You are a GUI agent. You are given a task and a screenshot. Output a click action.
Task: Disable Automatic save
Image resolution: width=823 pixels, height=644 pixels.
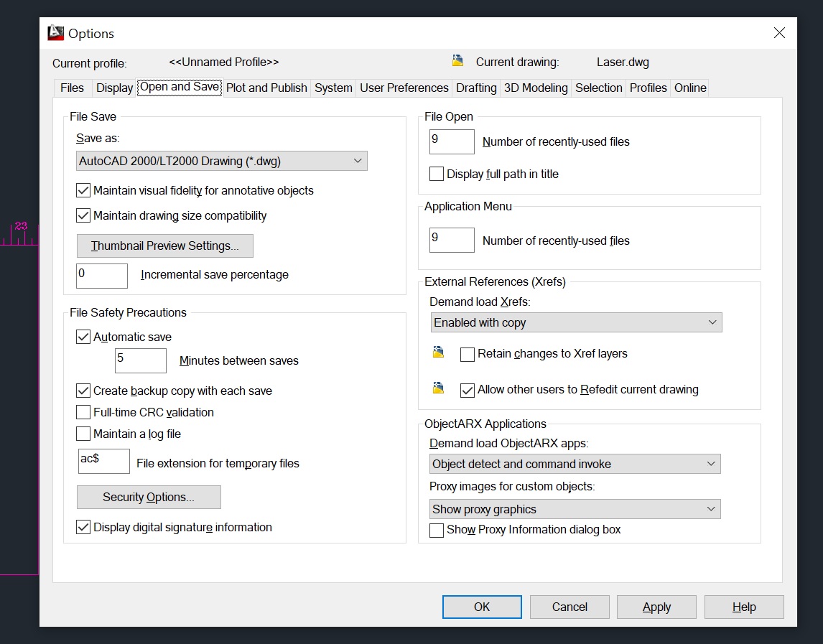click(x=83, y=336)
